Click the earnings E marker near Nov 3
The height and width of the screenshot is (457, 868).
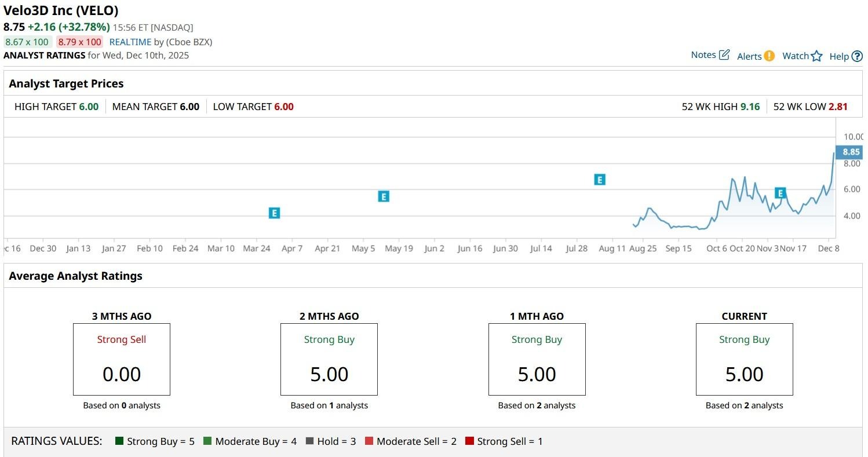tap(781, 193)
